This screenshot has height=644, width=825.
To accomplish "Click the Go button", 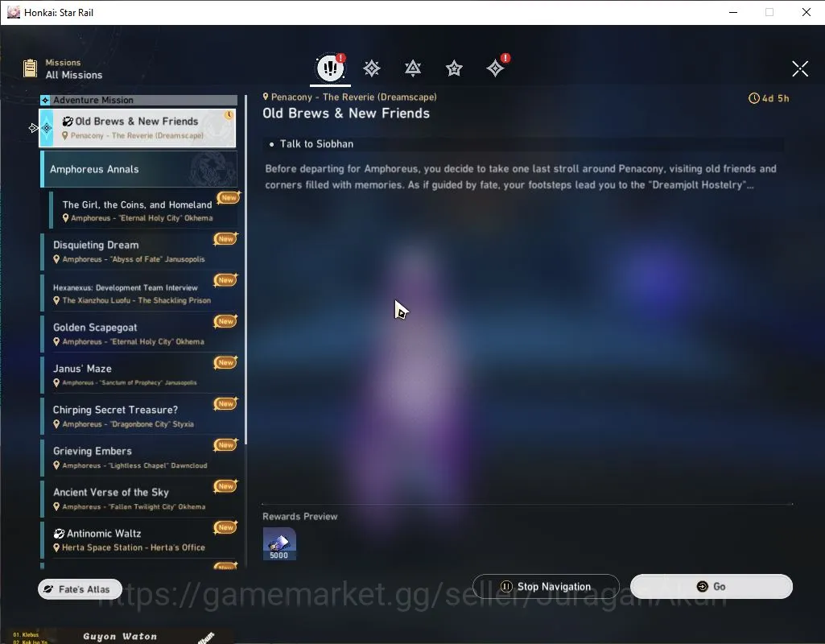I will (712, 586).
